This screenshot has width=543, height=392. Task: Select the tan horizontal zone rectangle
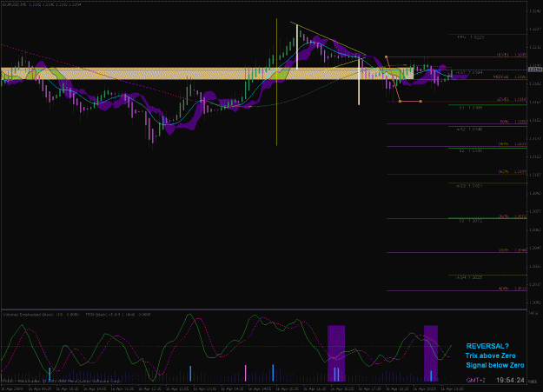[x=207, y=74]
